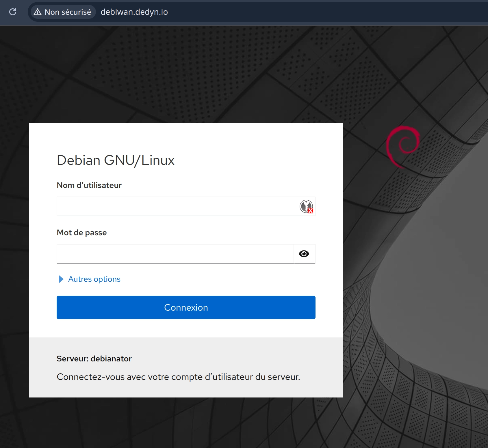Click the Connectez-vous avec votre compte message
Screen dimensions: 488x448
(x=178, y=377)
